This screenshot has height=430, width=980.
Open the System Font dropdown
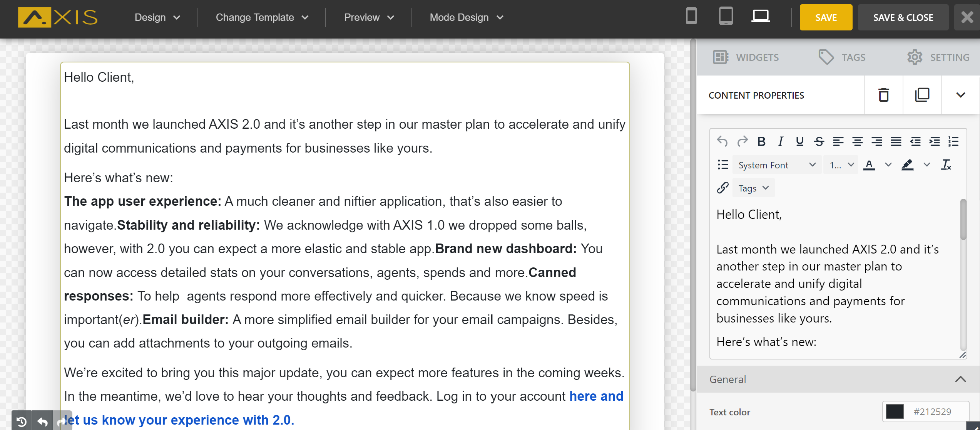(x=777, y=165)
